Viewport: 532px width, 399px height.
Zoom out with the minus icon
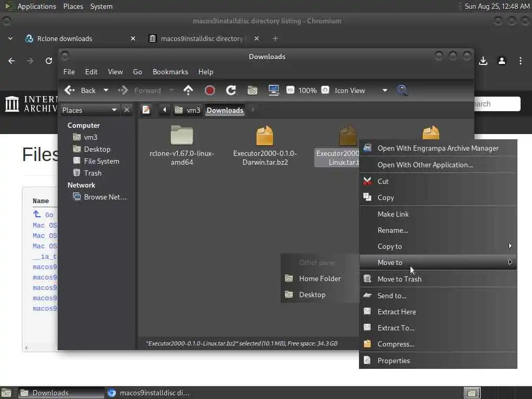(x=290, y=90)
